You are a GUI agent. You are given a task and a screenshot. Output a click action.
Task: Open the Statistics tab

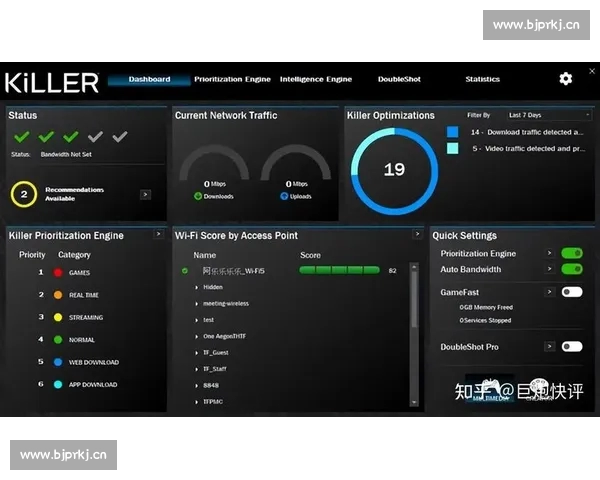click(x=482, y=79)
